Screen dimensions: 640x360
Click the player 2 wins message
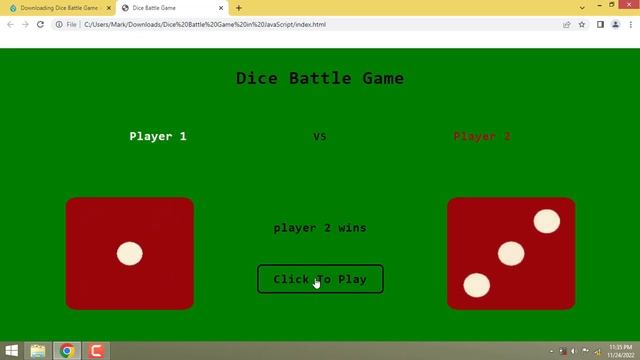tap(320, 228)
